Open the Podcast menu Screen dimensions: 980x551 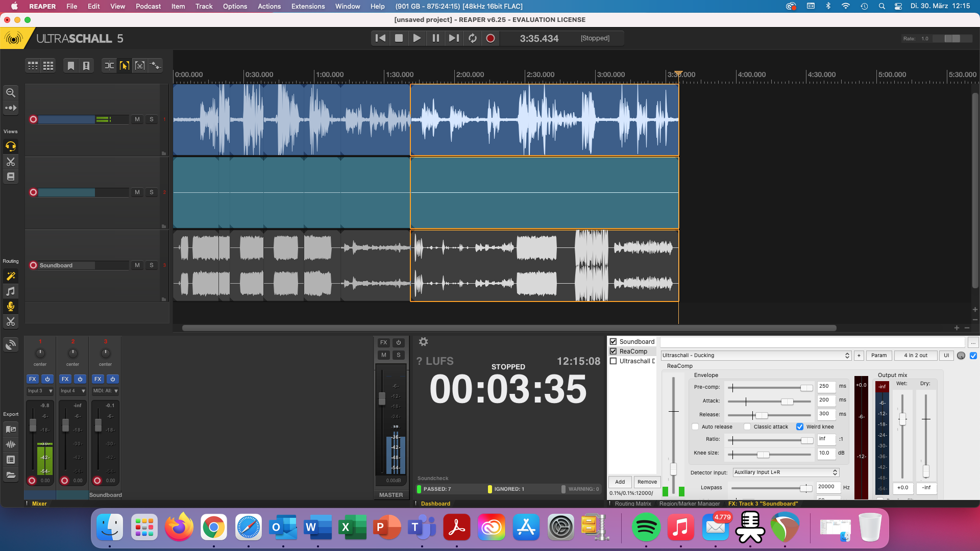pyautogui.click(x=148, y=6)
